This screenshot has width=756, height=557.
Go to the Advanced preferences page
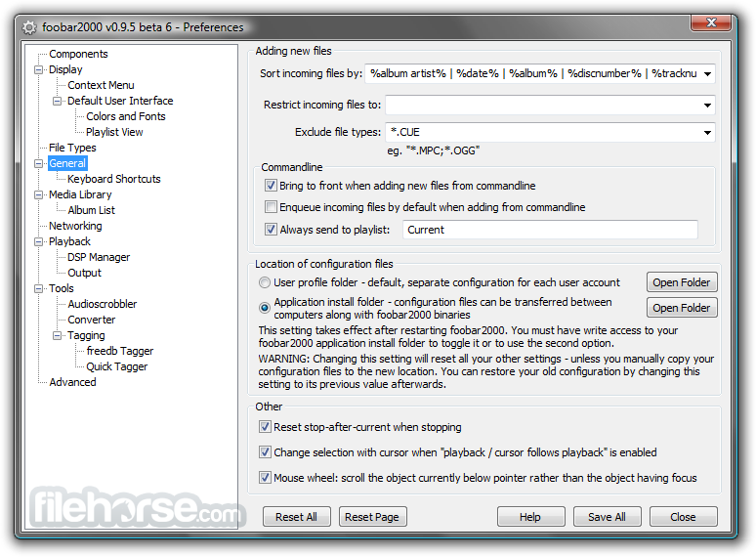[72, 382]
